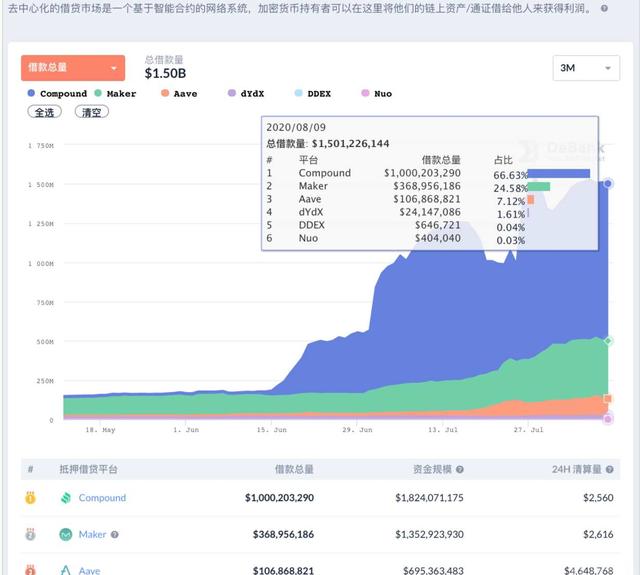
Task: Open the Maker platform link
Action: pos(92,534)
